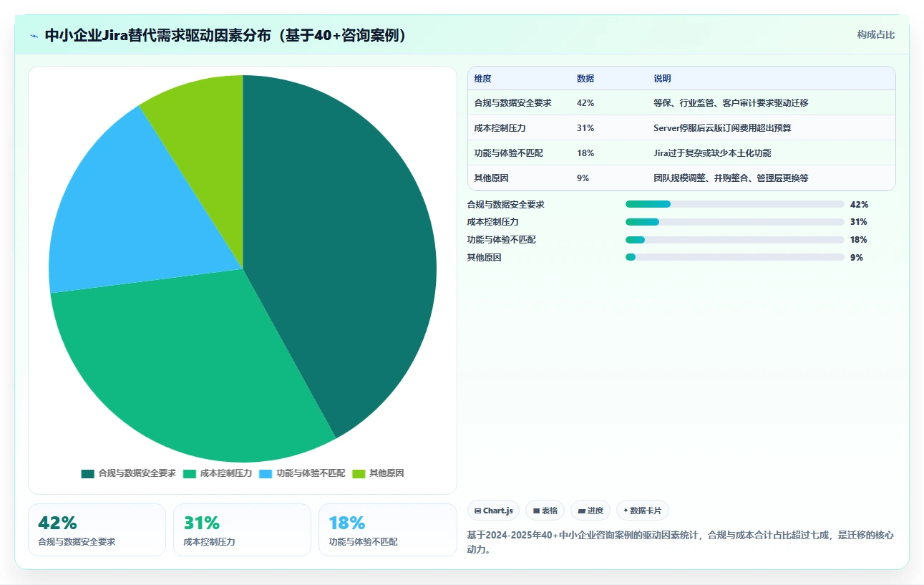Click the 表格 tag chip
Image resolution: width=924 pixels, height=585 pixels.
tap(545, 511)
